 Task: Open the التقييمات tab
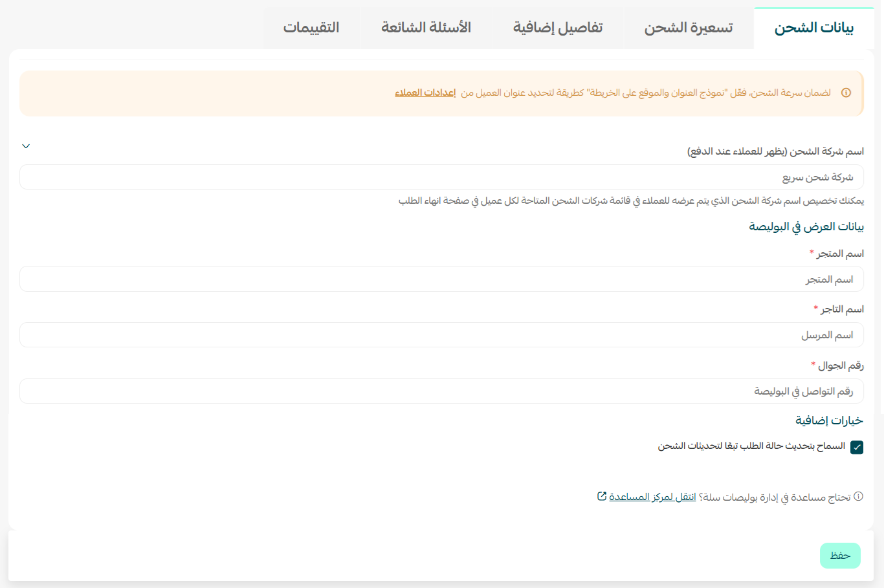pos(311,28)
